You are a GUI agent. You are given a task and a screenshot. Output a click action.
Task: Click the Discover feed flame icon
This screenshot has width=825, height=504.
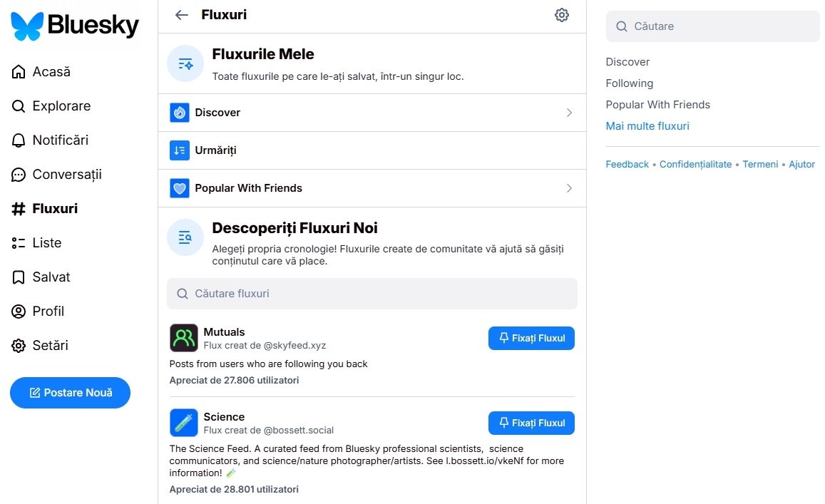pyautogui.click(x=180, y=113)
